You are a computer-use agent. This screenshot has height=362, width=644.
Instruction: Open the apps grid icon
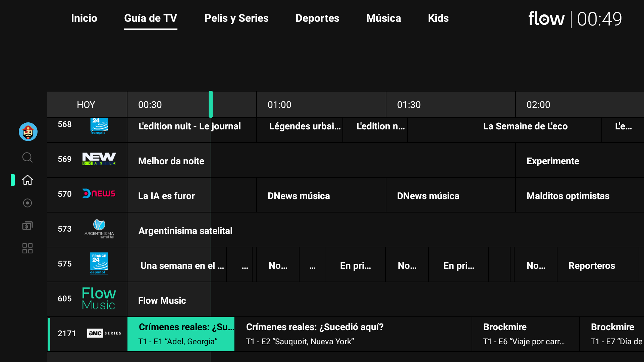28,248
